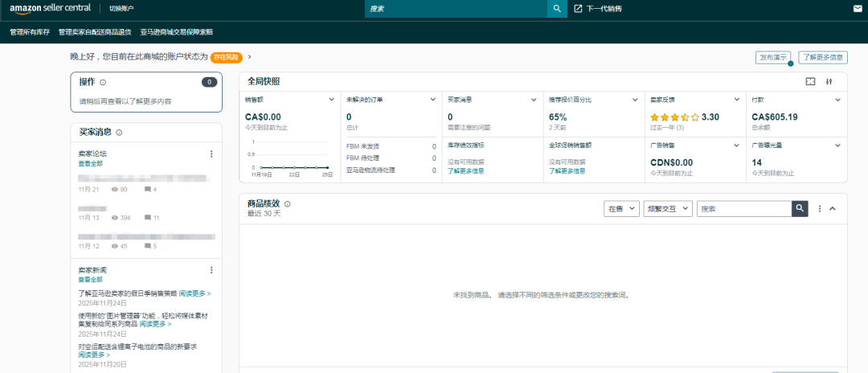Click the star rating 3.30 in 卖家反馈

pyautogui.click(x=684, y=117)
